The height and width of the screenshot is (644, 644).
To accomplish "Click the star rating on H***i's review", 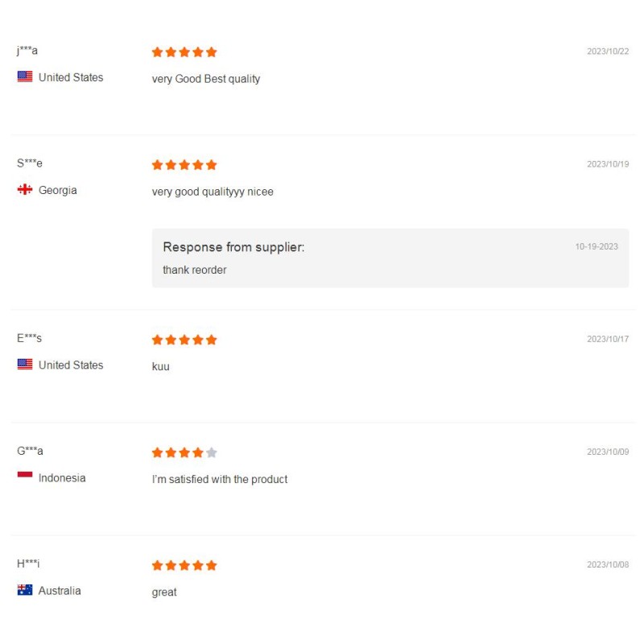I will [184, 565].
